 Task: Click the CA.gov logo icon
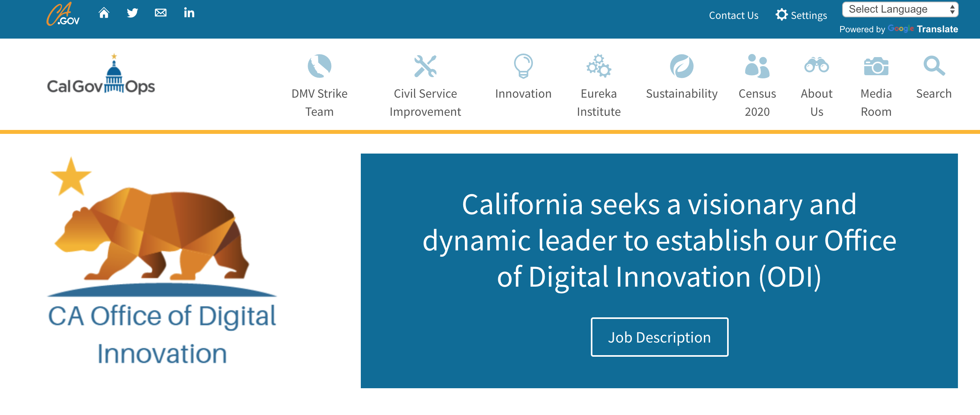click(63, 15)
